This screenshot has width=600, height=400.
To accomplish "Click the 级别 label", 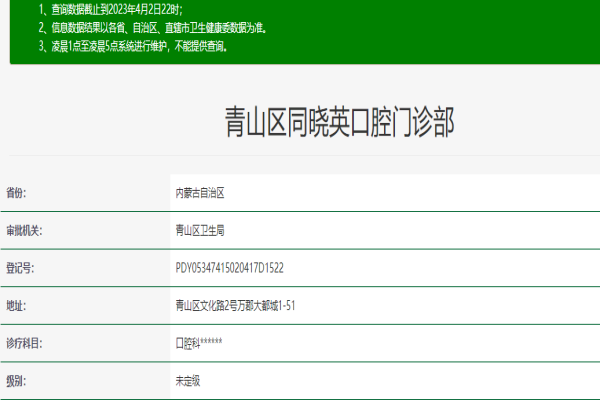I will point(16,381).
